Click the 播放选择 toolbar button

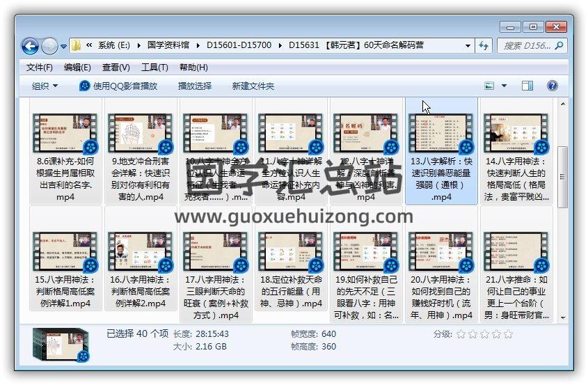pos(195,86)
